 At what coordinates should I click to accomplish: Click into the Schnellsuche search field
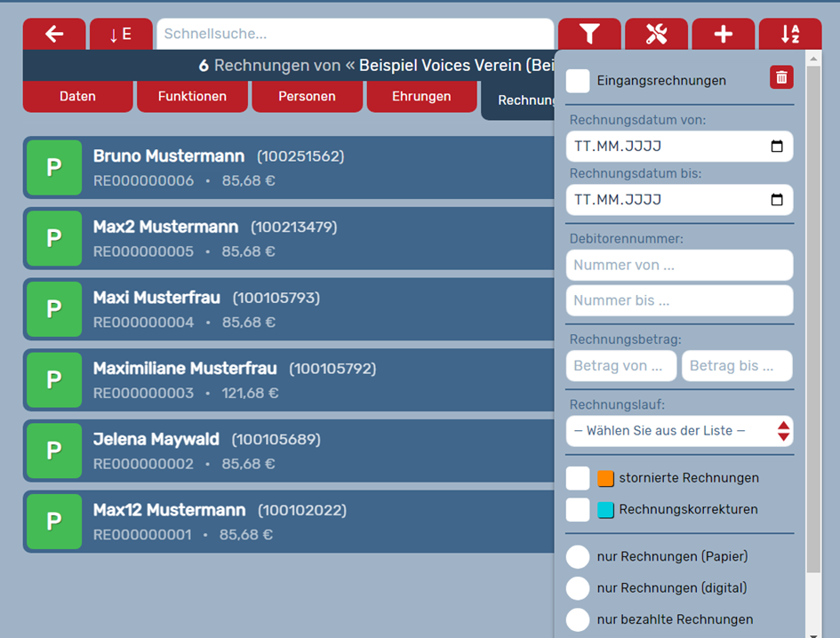[x=354, y=34]
